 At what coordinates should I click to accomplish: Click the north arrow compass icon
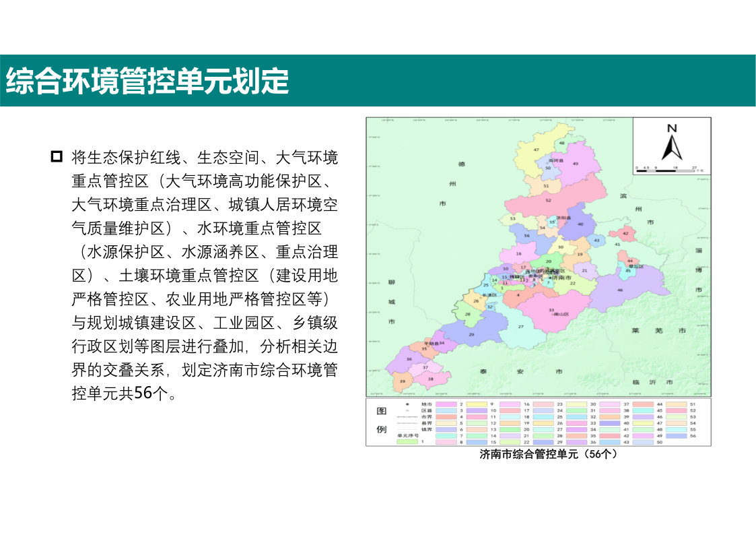672,143
